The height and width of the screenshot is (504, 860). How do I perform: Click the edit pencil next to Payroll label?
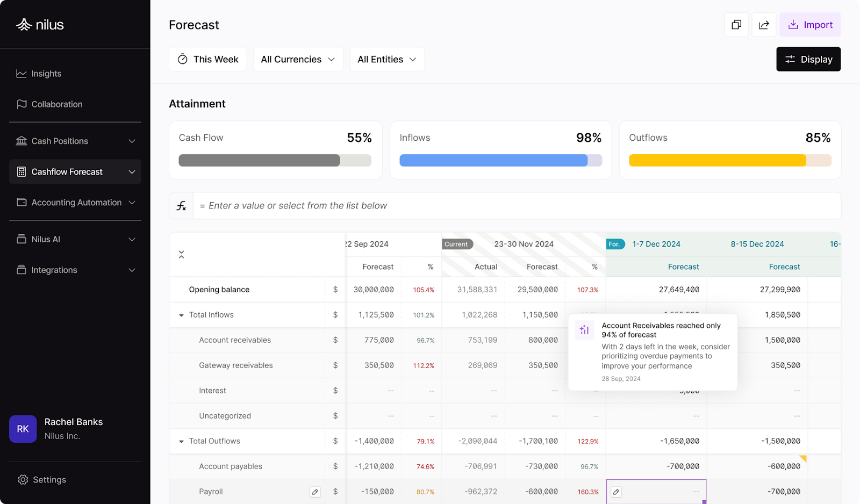[315, 492]
